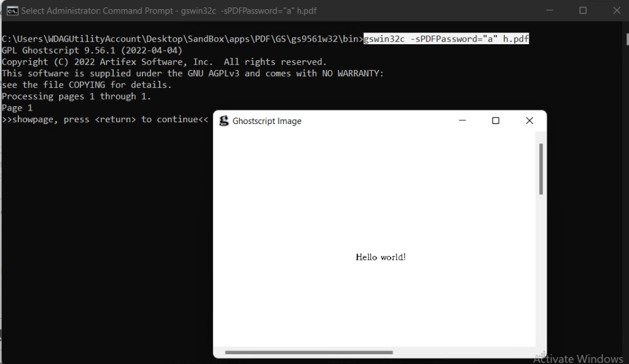Click the 'GPL Ghostscript 9.56.1 (2022-04-04)' line
The image size is (629, 364).
[x=92, y=50]
